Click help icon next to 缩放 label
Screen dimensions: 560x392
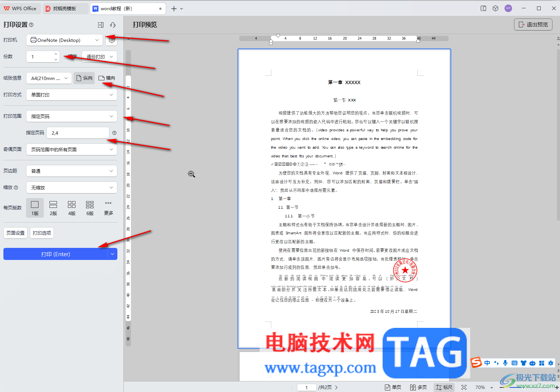tap(16, 188)
